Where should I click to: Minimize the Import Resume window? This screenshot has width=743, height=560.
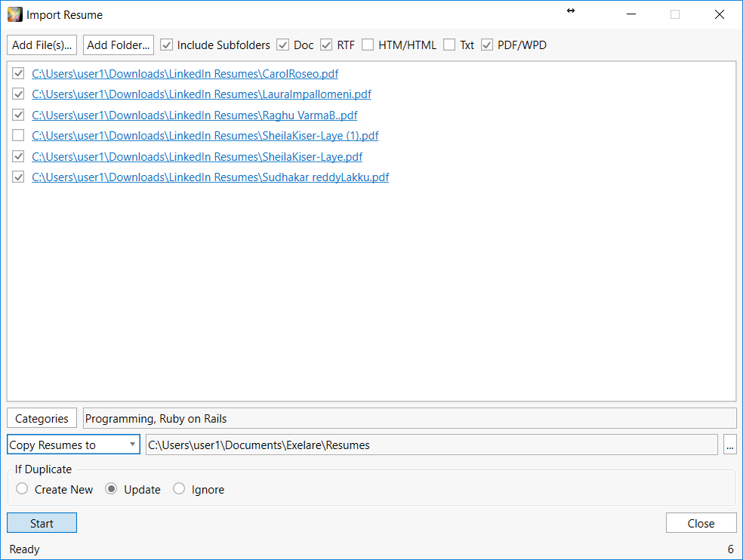tap(631, 14)
